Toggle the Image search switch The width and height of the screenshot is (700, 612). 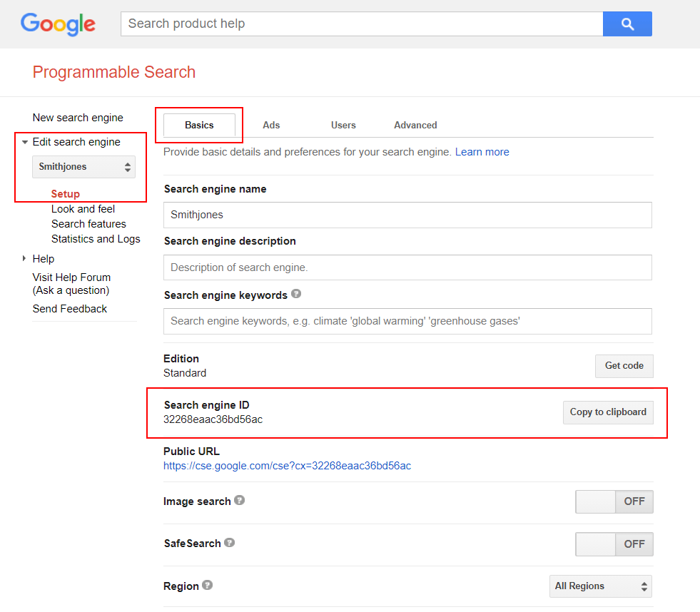(614, 501)
